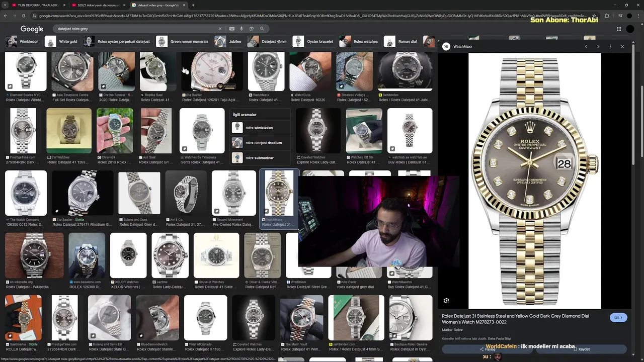Apply the Rolex watches filter chip
This screenshot has width=644, height=362.
click(359, 42)
